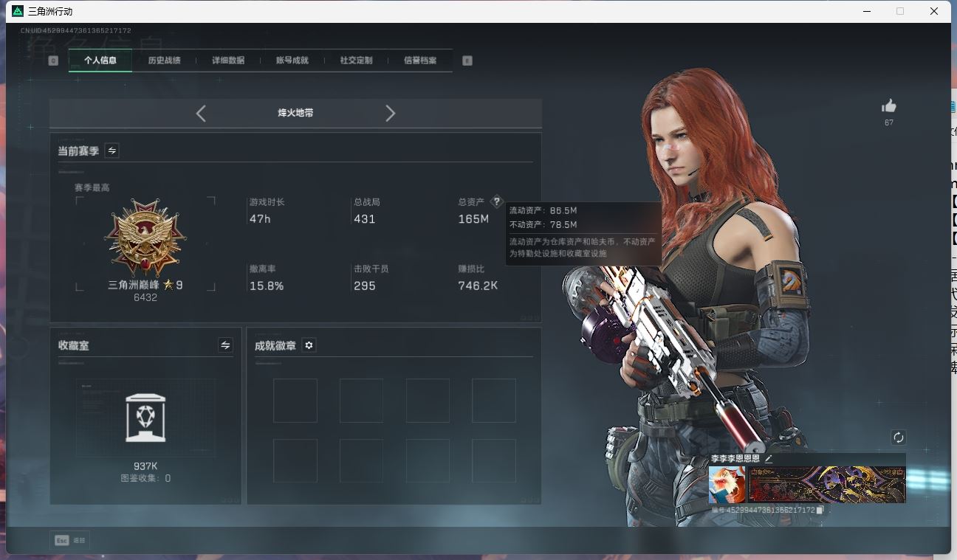
Task: Click the rotate refresh icon beside the character
Action: click(898, 438)
